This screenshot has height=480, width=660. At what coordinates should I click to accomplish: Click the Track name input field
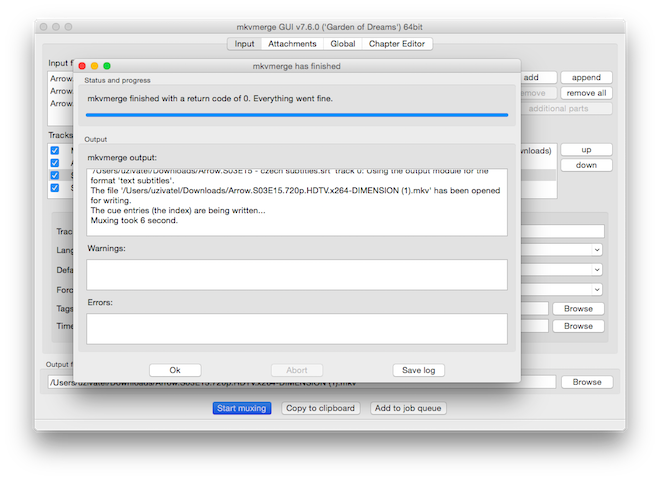[562, 231]
